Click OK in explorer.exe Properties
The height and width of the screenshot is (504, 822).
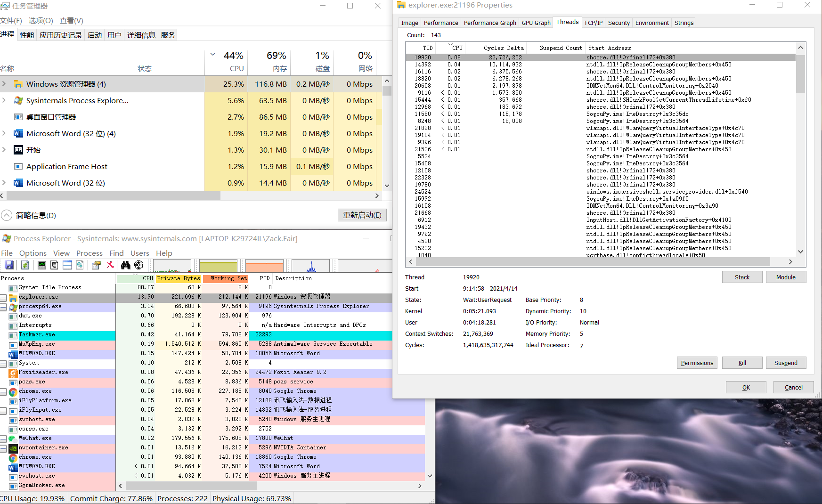[x=746, y=387]
